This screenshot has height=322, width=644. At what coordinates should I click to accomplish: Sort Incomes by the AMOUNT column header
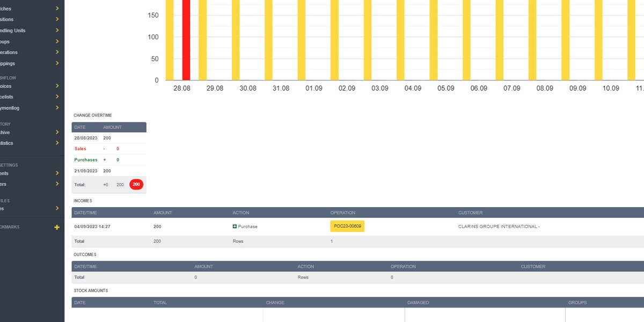click(163, 213)
